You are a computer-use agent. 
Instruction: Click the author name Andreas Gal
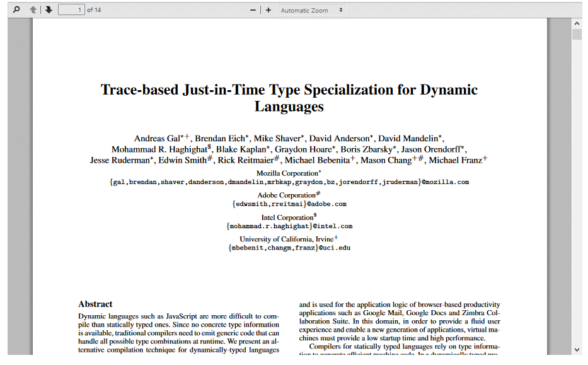[x=157, y=139]
